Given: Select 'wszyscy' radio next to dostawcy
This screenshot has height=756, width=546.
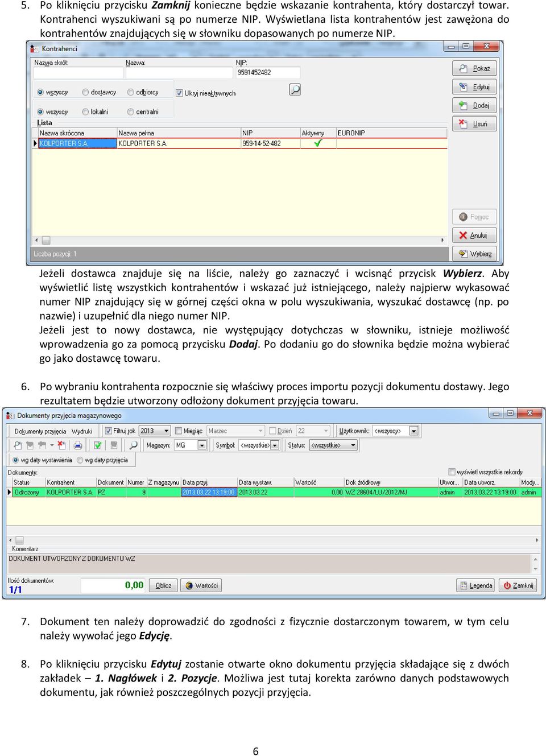Looking at the screenshot, I should pyautogui.click(x=40, y=92).
